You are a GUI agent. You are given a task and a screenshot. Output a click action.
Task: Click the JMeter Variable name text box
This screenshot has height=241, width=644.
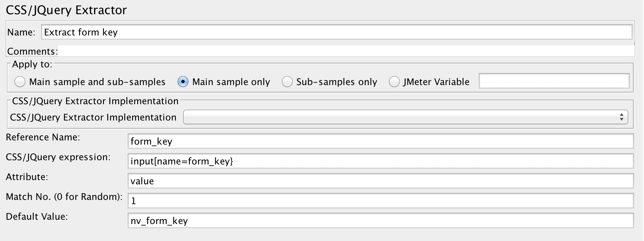tap(554, 81)
